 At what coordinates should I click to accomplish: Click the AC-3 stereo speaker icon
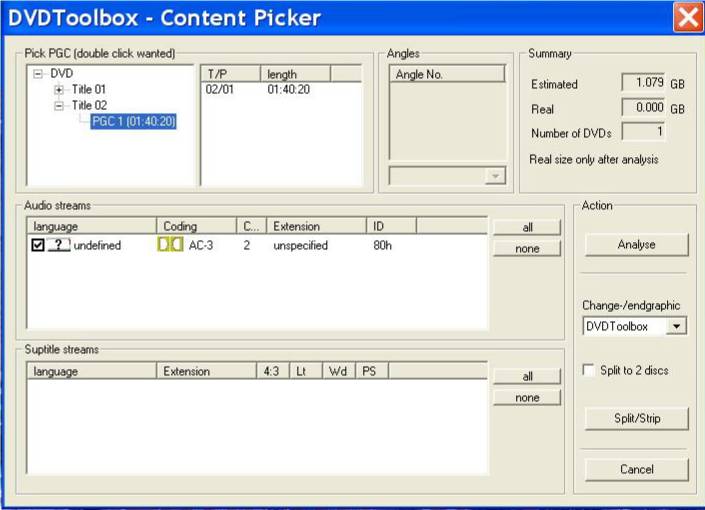[x=170, y=245]
